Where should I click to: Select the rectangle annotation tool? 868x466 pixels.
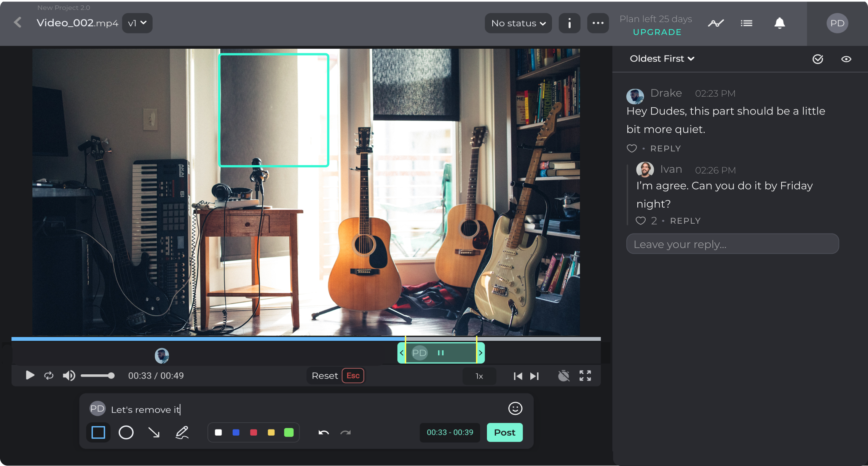[98, 433]
